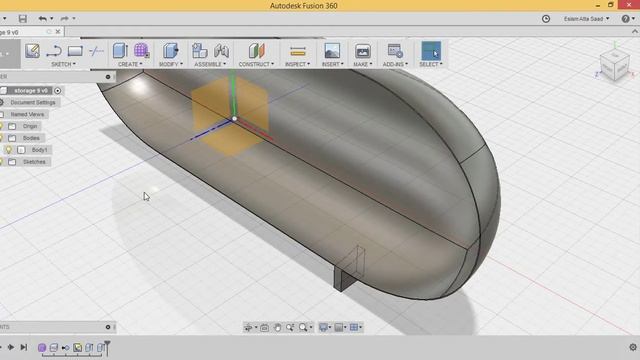Screen dimensions: 640x360
Task: Click the Offset Plane construct icon
Action: [256, 51]
